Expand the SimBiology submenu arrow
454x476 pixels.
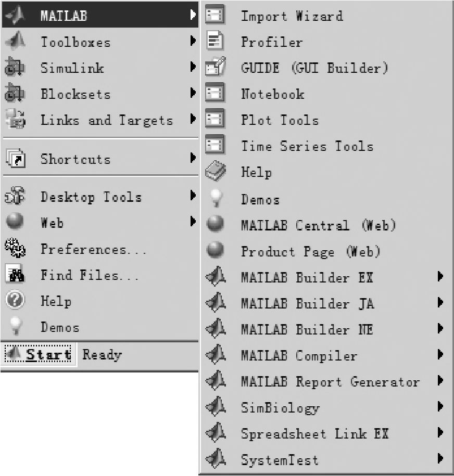[440, 407]
